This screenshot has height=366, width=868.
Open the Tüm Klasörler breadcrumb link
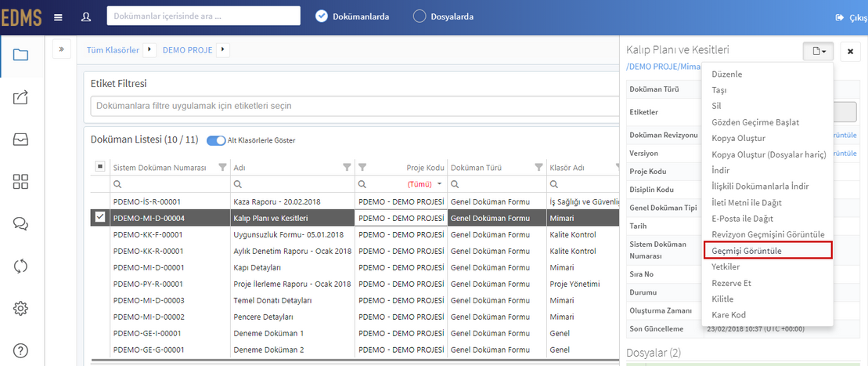[x=113, y=50]
